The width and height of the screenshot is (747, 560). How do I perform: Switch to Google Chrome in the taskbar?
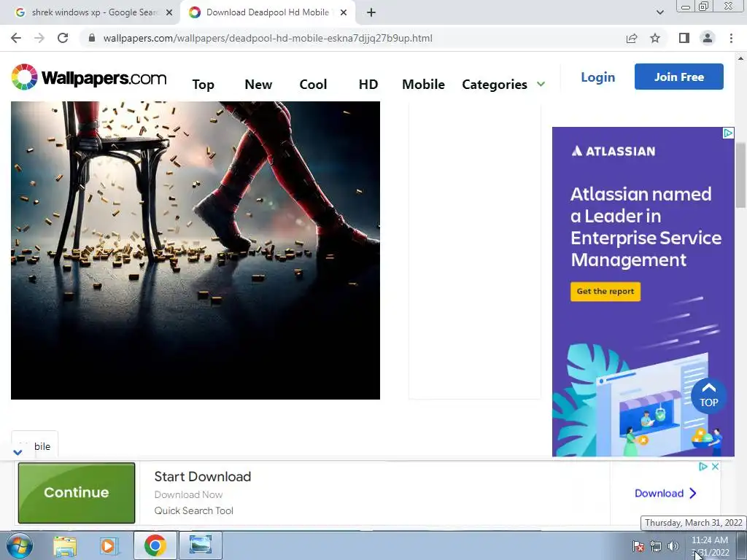[155, 545]
